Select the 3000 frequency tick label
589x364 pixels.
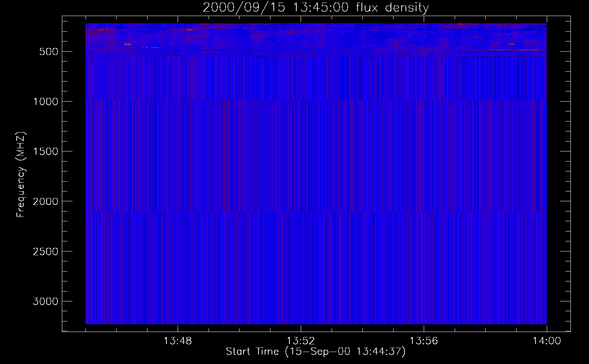pos(46,301)
